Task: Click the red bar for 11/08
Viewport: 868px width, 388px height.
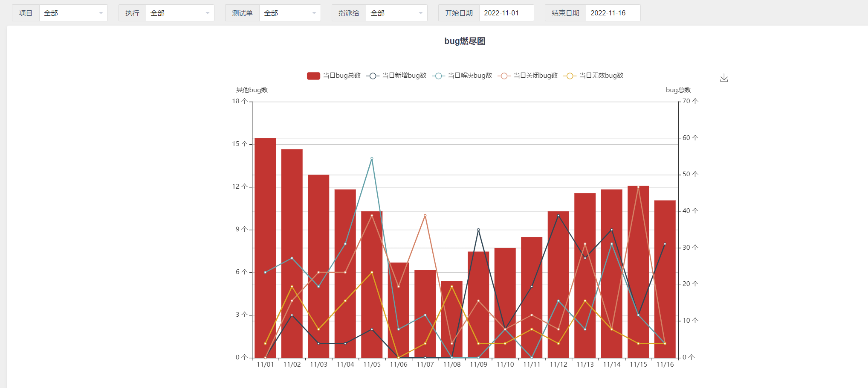Action: (x=452, y=319)
